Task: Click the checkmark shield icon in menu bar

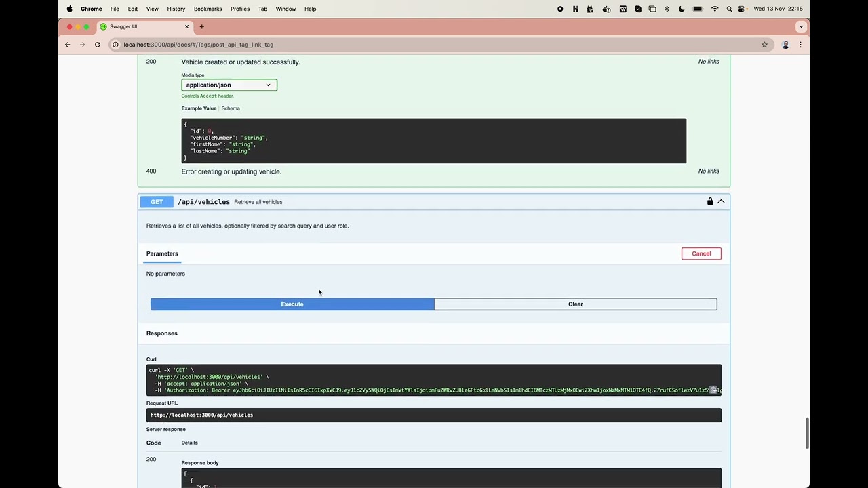Action: [x=638, y=9]
